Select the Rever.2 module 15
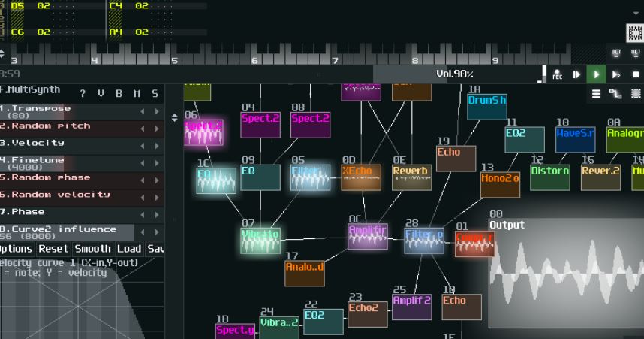This screenshot has width=644, height=339. point(600,177)
